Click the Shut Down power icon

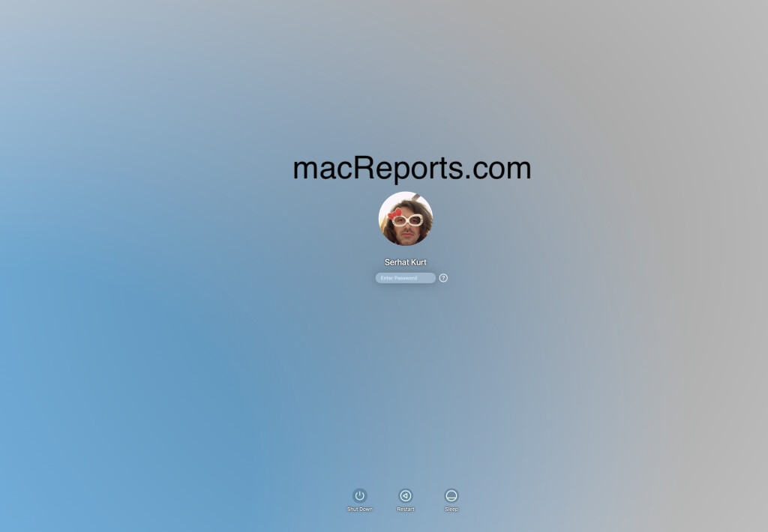360,495
